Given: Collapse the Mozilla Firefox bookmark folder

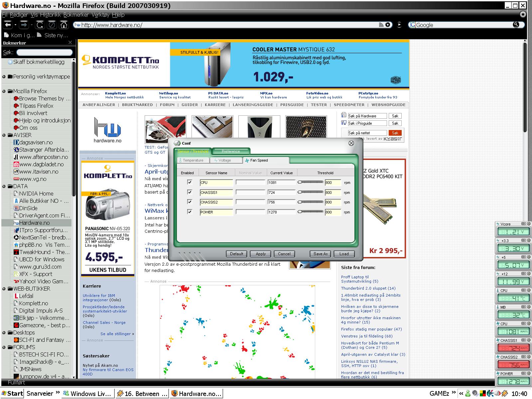Looking at the screenshot, I should coord(4,91).
